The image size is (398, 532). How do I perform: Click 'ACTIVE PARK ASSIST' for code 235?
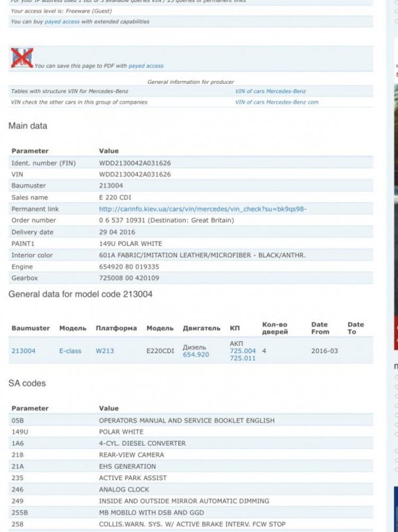[x=133, y=478]
